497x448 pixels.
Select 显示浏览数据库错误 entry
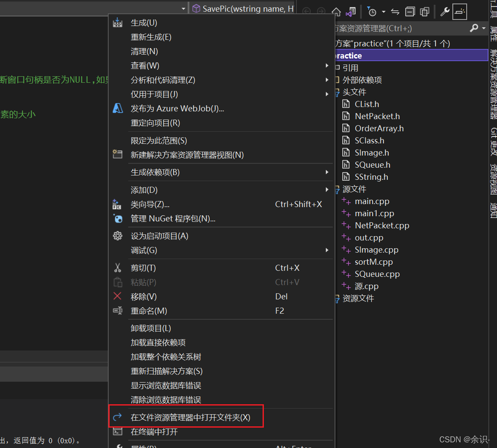tap(166, 386)
